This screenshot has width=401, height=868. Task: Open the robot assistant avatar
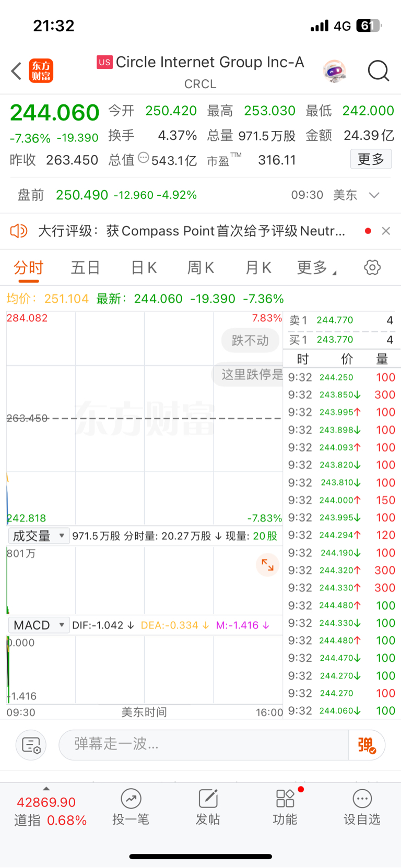(x=334, y=71)
